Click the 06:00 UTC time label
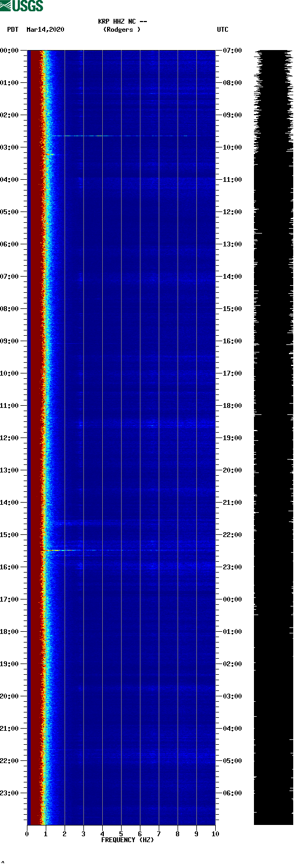The height and width of the screenshot is (868, 297). (232, 793)
